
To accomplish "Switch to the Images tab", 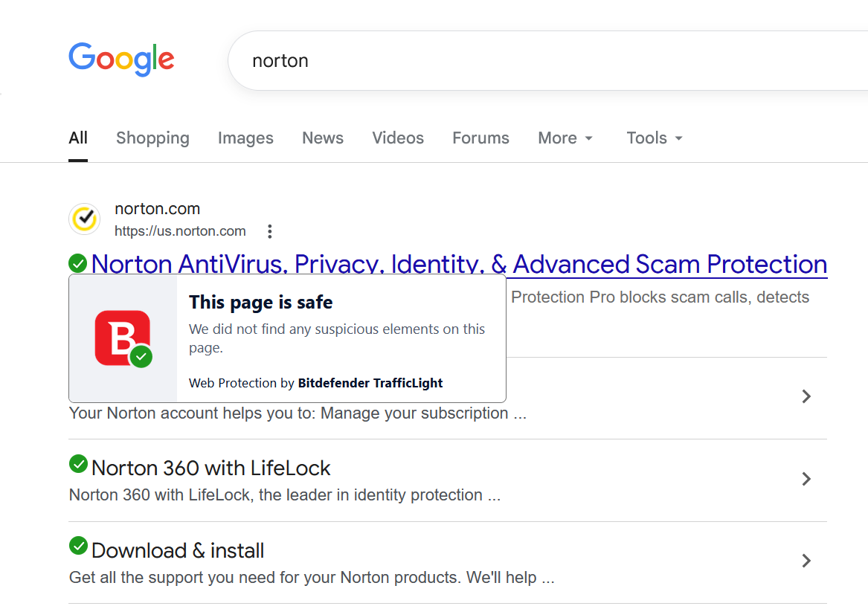I will tap(245, 138).
